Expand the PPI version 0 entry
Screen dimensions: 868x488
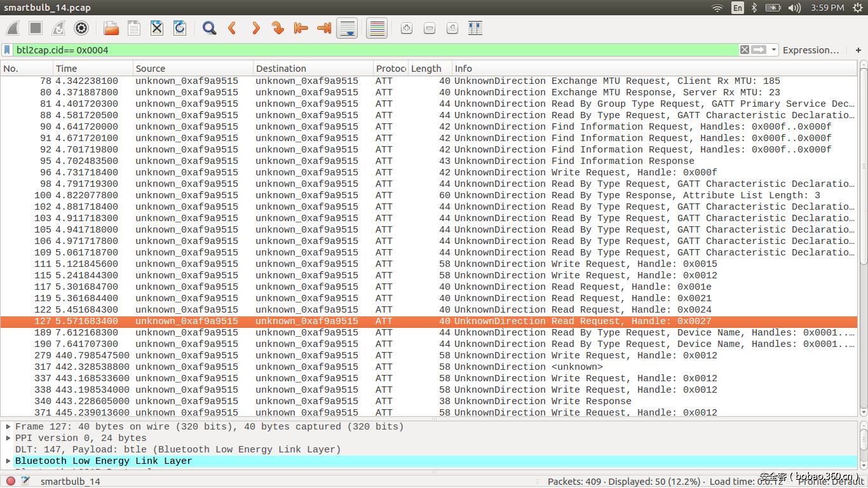click(x=8, y=438)
